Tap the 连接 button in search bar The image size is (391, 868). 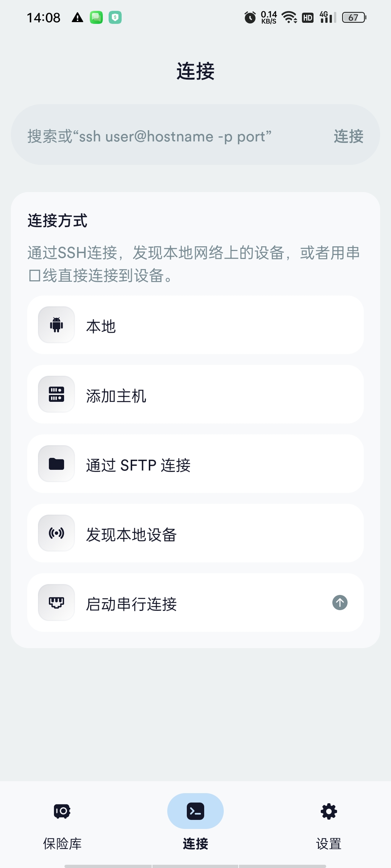pos(349,136)
